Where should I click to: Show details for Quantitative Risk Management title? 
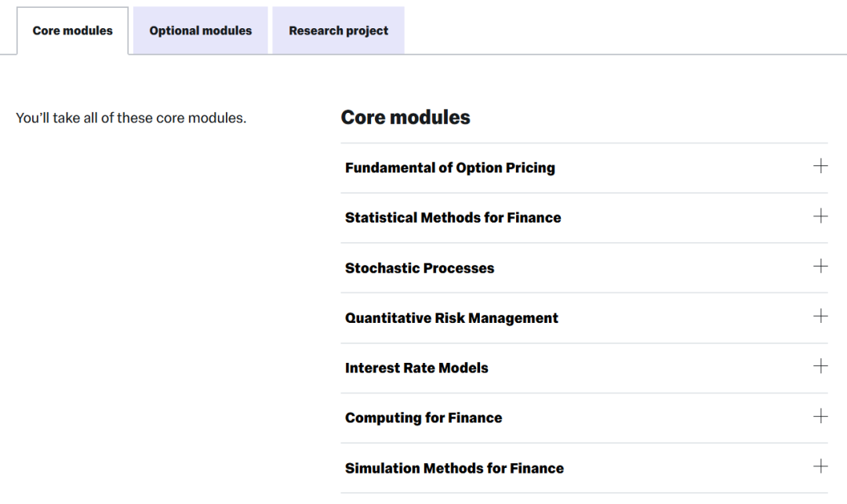point(452,318)
